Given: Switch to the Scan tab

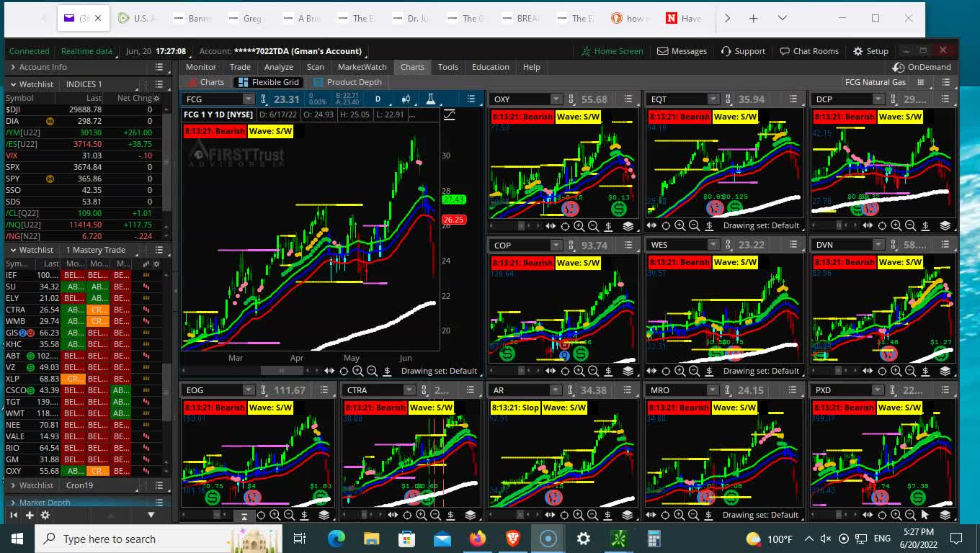Looking at the screenshot, I should (316, 67).
